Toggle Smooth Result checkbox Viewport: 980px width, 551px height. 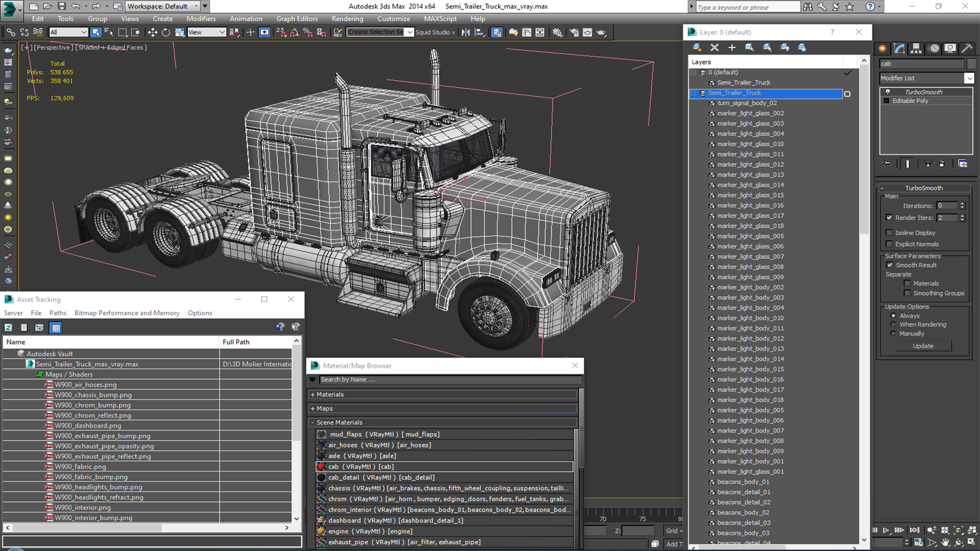(x=890, y=265)
